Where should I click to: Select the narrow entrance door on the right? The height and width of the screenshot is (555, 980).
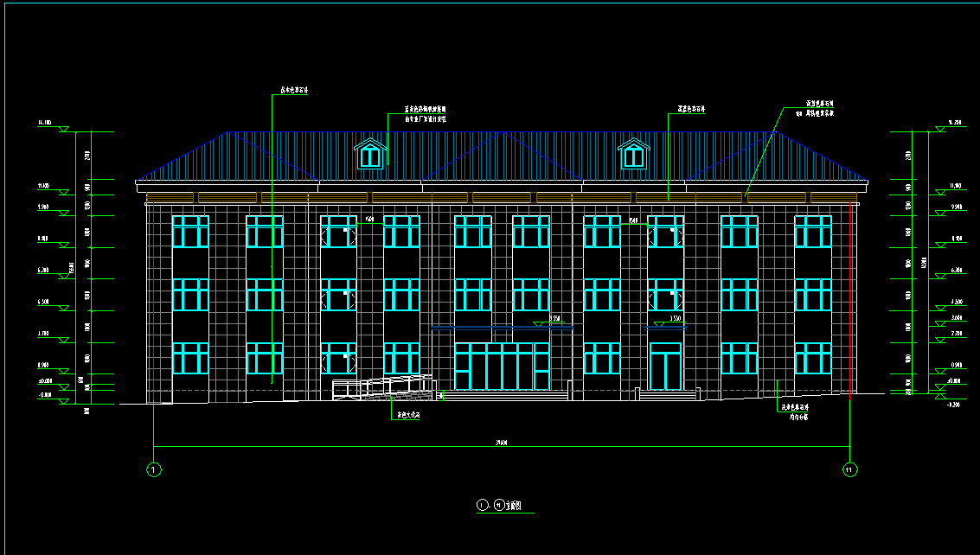pyautogui.click(x=666, y=367)
